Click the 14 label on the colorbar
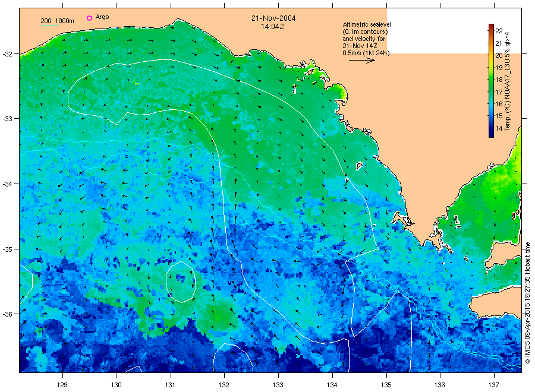The width and height of the screenshot is (535, 392). click(499, 128)
